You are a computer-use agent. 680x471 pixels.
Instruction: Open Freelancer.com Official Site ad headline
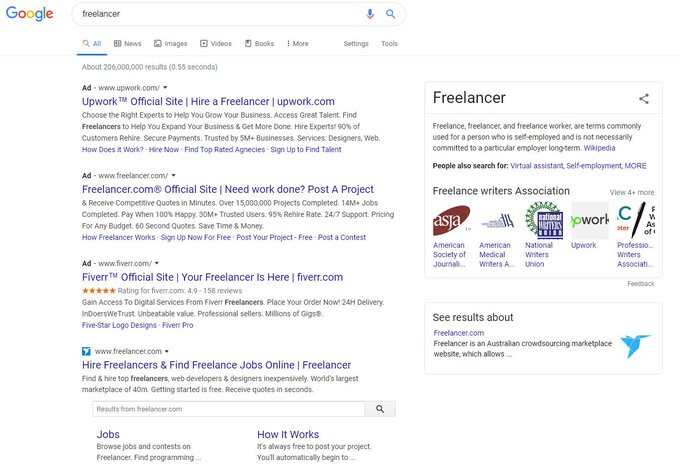click(x=228, y=190)
